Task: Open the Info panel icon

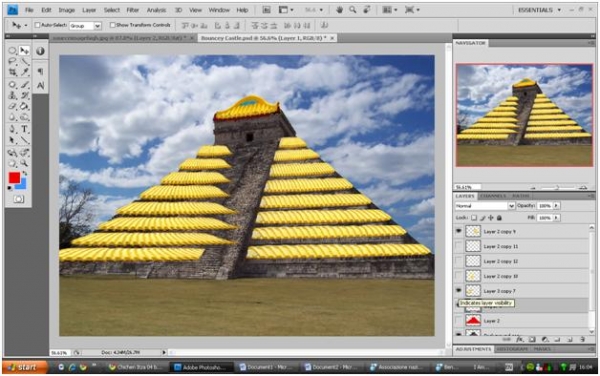Action: (40, 51)
